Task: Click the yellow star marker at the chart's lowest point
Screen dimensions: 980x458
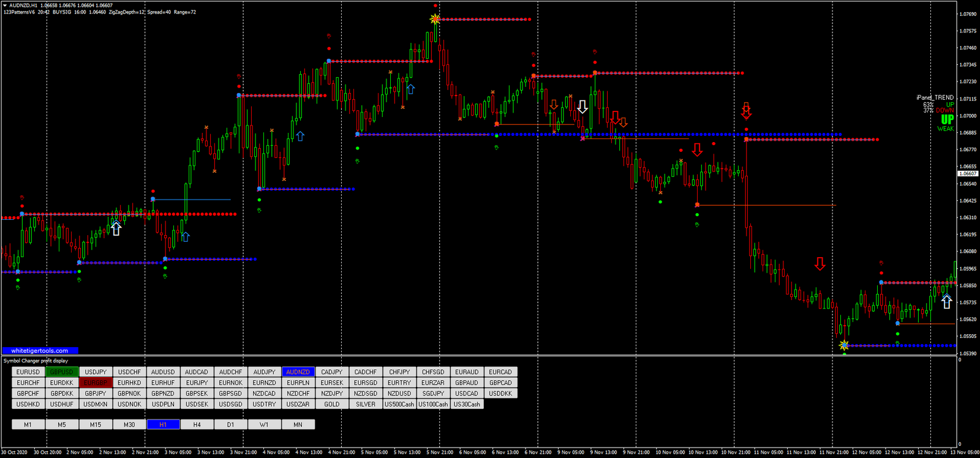Action: pyautogui.click(x=844, y=345)
